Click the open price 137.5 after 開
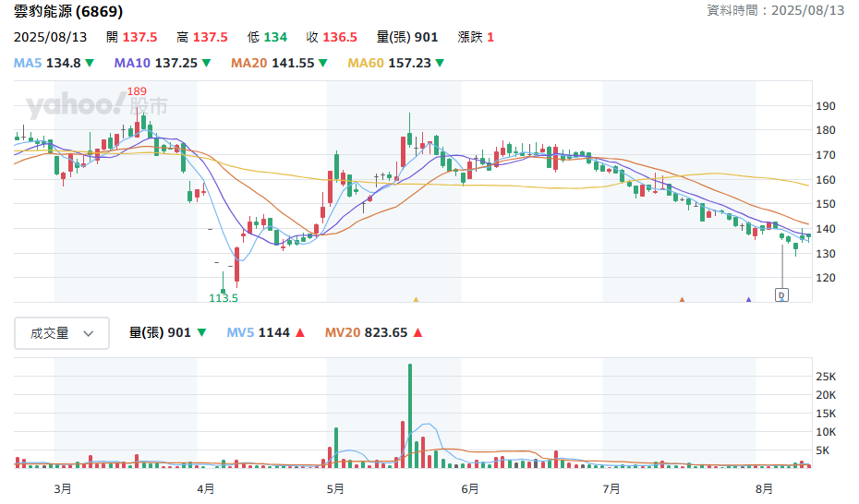 coord(139,37)
